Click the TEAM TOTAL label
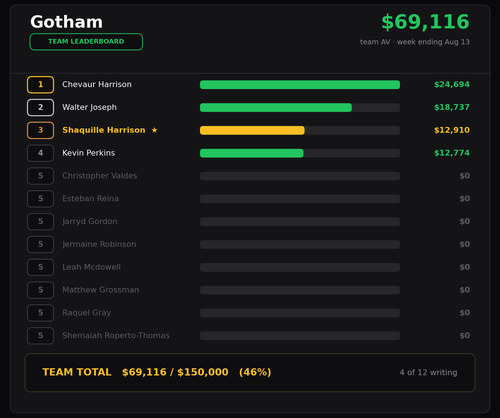This screenshot has height=418, width=500. [77, 372]
